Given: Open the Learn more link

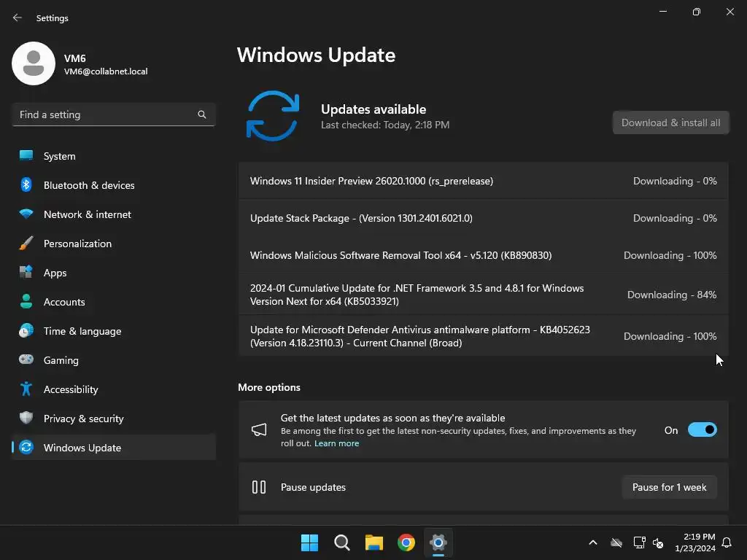Looking at the screenshot, I should (x=337, y=443).
